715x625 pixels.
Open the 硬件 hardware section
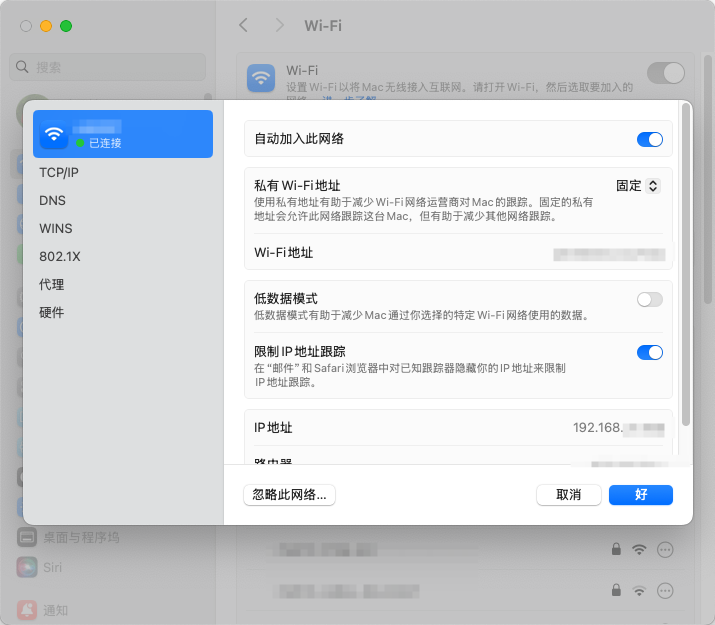pyautogui.click(x=52, y=312)
